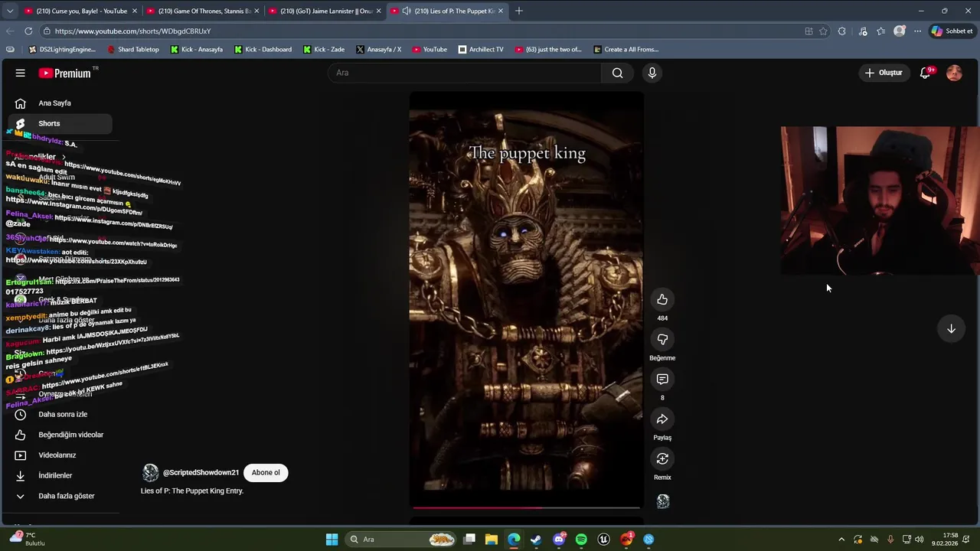
Task: Click the Paylaş share arrow icon
Action: (662, 419)
